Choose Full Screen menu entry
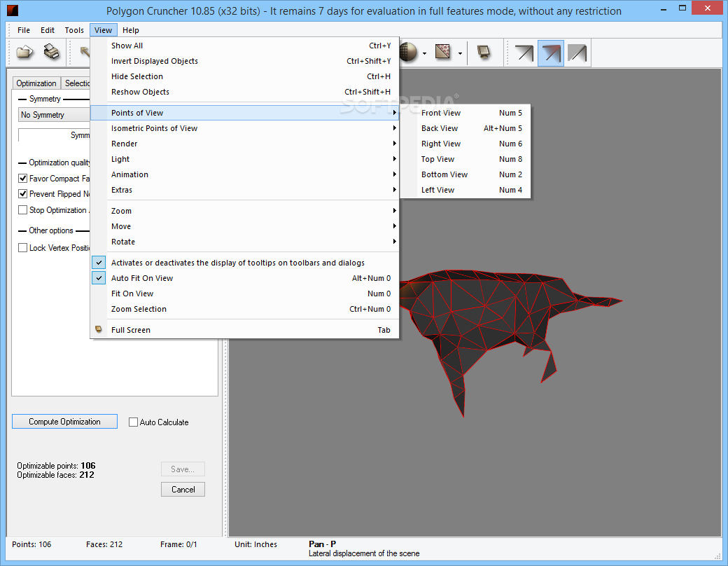728x566 pixels. click(245, 329)
